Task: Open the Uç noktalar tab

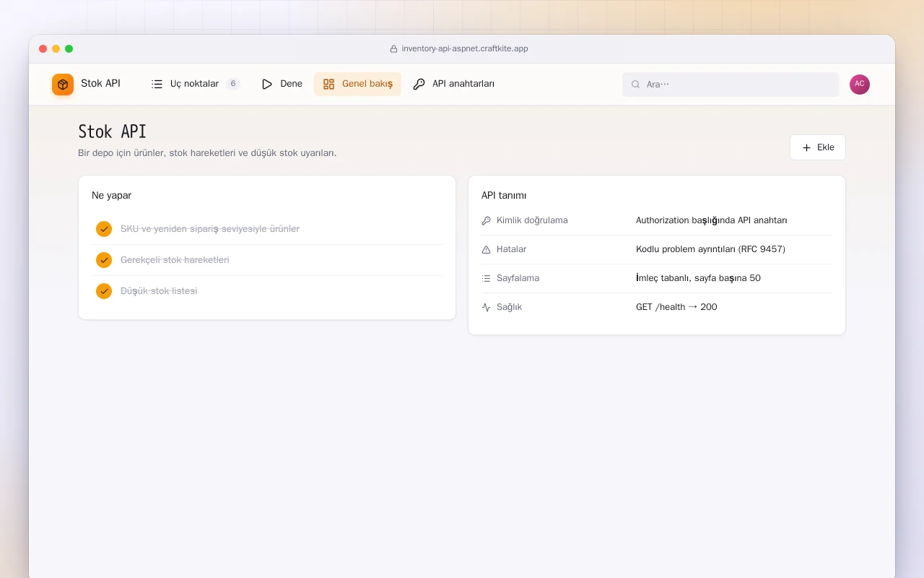Action: click(x=196, y=84)
